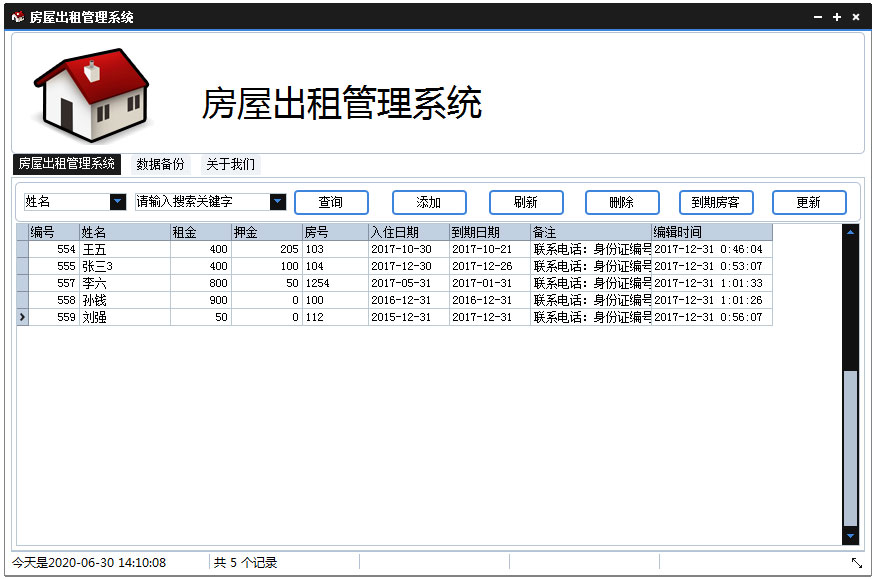Click edit time 2017-12-31 1:01:33

pyautogui.click(x=712, y=283)
